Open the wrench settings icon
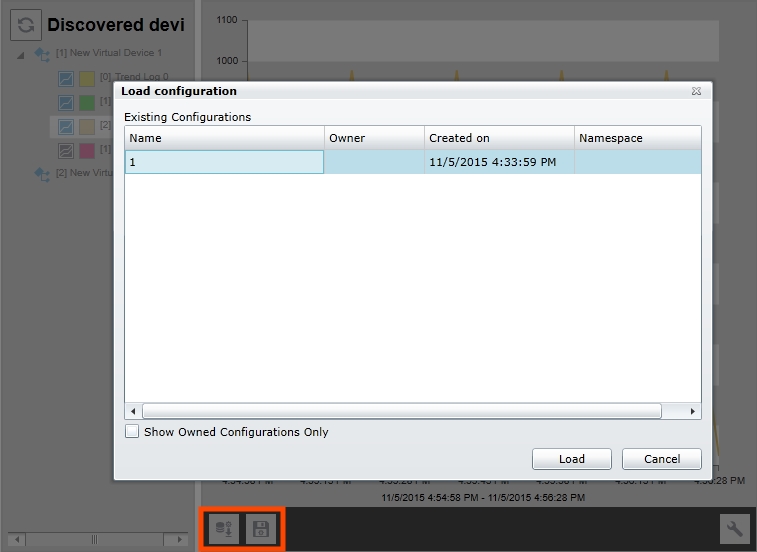 tap(734, 528)
